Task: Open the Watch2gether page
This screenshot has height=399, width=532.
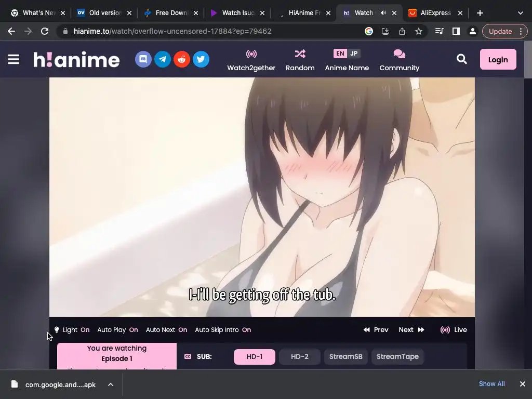Action: [251, 60]
